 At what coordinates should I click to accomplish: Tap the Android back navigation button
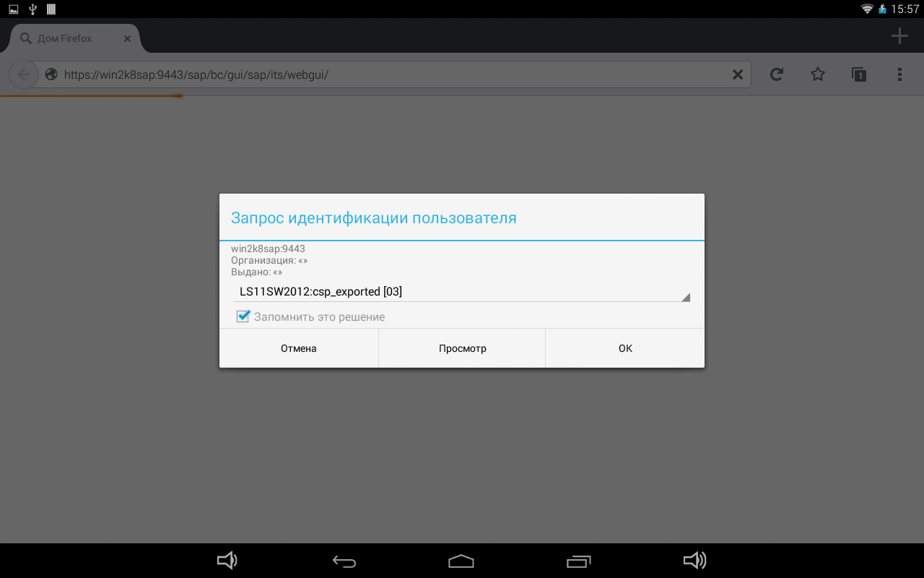coord(344,561)
